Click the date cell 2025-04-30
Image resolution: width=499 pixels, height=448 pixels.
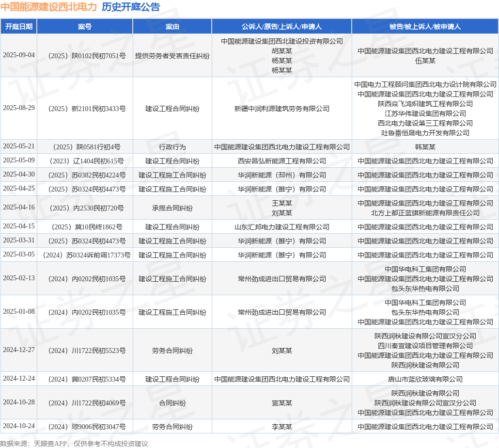(x=19, y=174)
